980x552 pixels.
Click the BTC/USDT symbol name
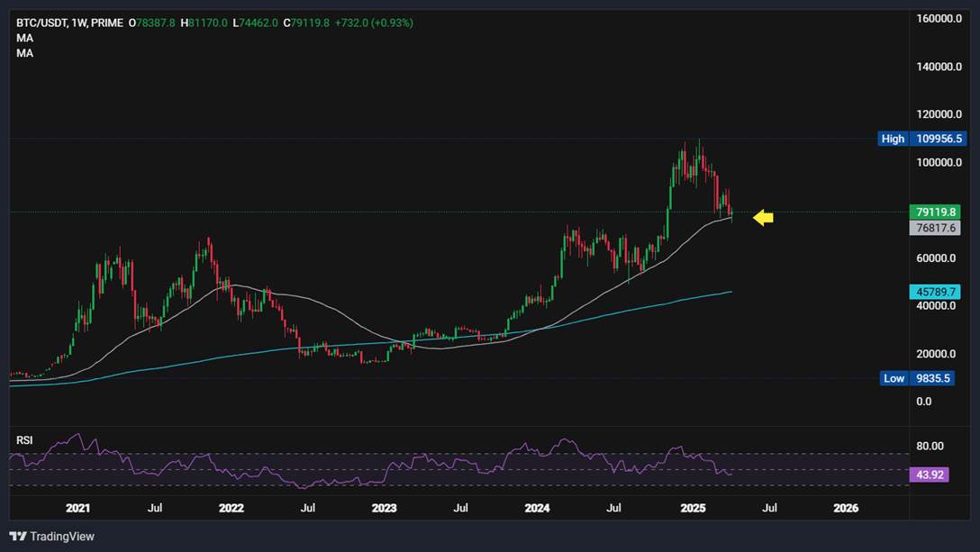pyautogui.click(x=43, y=23)
